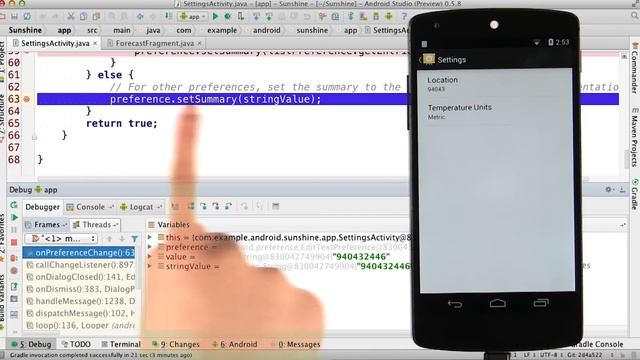Rerun the app in the Debug panel
This screenshot has height=360, width=640.
click(14, 204)
